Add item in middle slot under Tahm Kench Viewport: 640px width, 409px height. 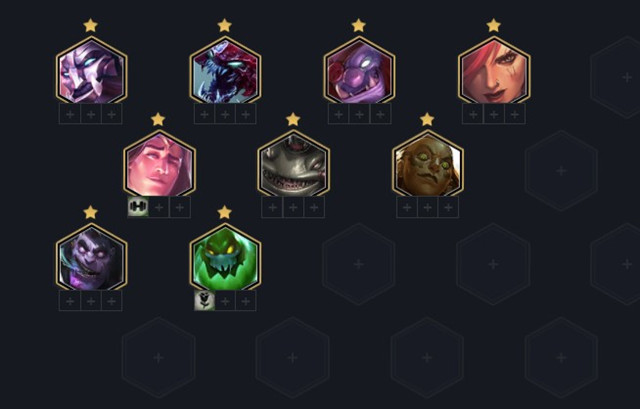pyautogui.click(x=293, y=208)
